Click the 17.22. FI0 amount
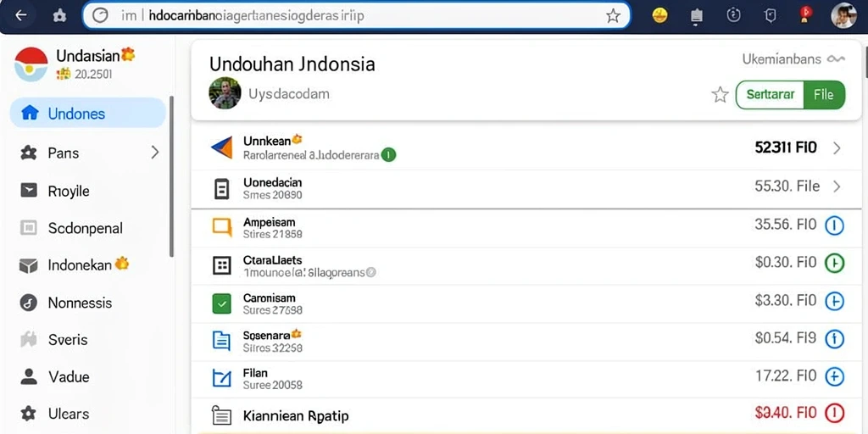The height and width of the screenshot is (434, 868). (786, 376)
